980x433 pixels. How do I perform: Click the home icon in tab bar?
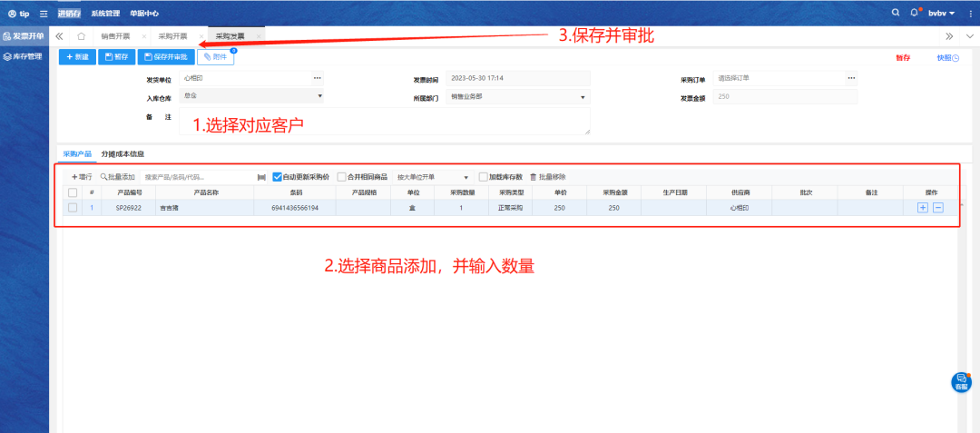click(82, 36)
